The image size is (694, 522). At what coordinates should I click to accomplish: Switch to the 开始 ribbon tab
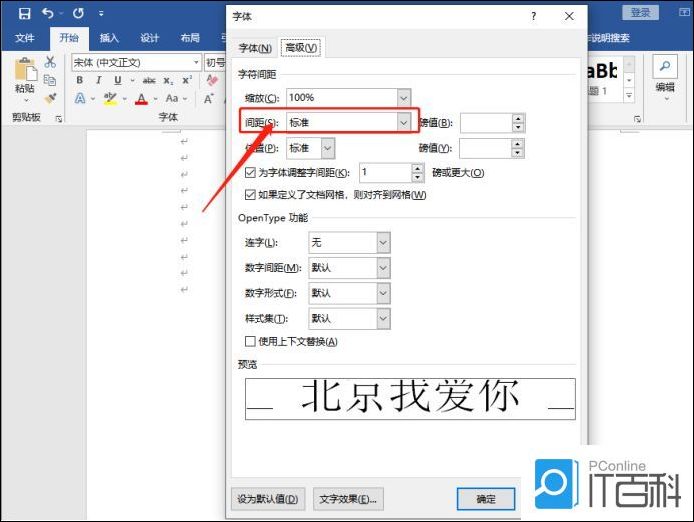tap(69, 38)
